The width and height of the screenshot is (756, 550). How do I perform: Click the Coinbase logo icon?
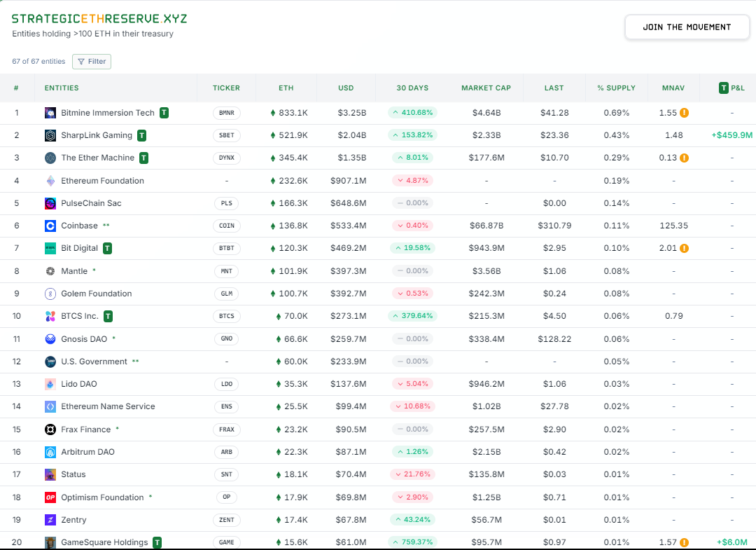(50, 226)
